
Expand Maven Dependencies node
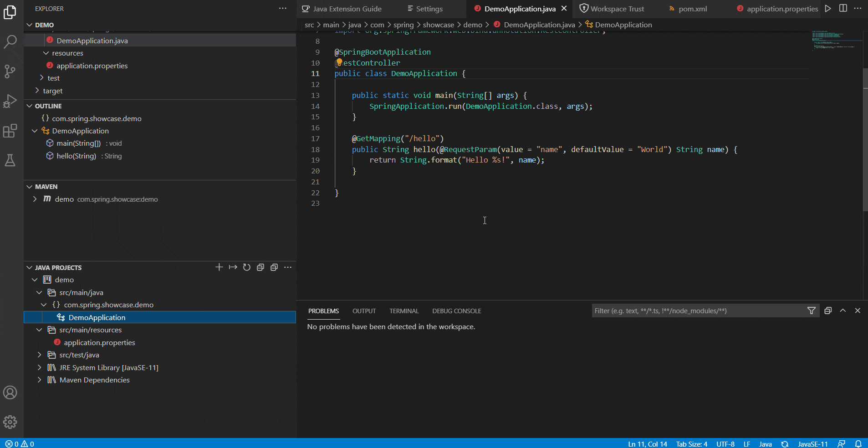[40, 380]
